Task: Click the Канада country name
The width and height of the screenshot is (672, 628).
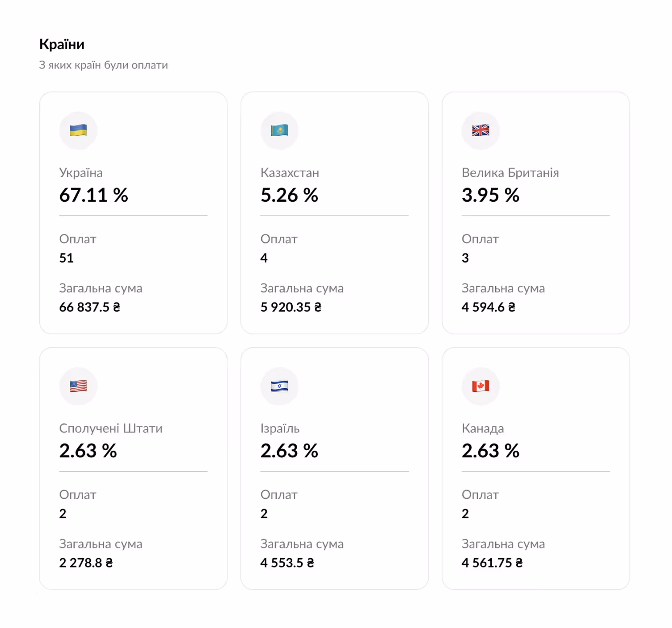Action: (483, 428)
